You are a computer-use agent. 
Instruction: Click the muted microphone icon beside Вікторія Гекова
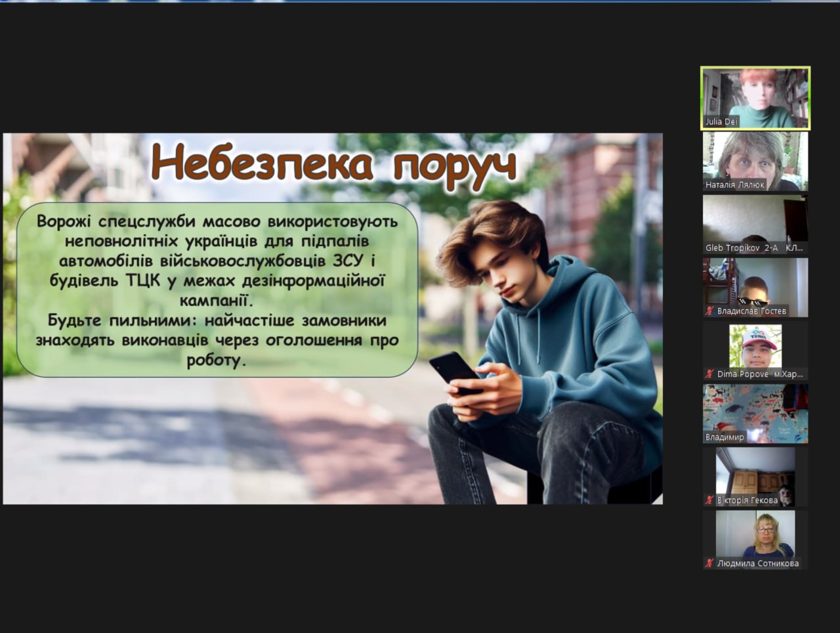(x=709, y=500)
